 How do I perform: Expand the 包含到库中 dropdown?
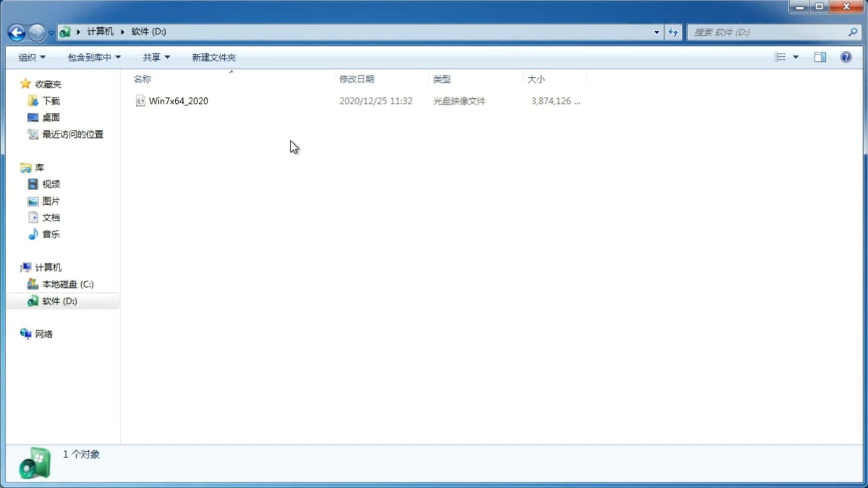[x=94, y=57]
